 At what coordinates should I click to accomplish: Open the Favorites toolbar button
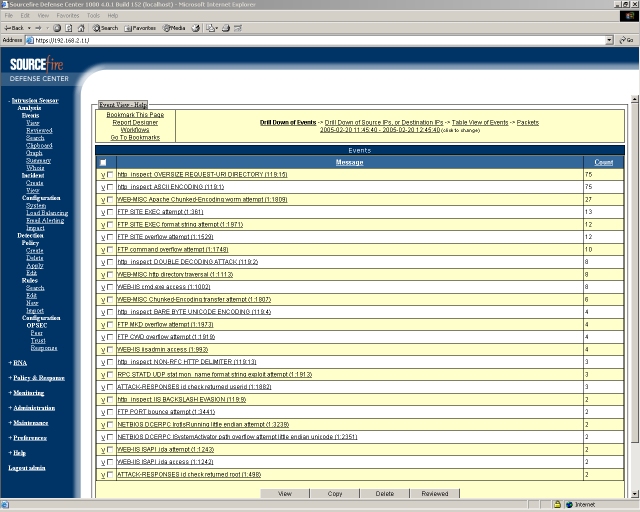(x=140, y=28)
